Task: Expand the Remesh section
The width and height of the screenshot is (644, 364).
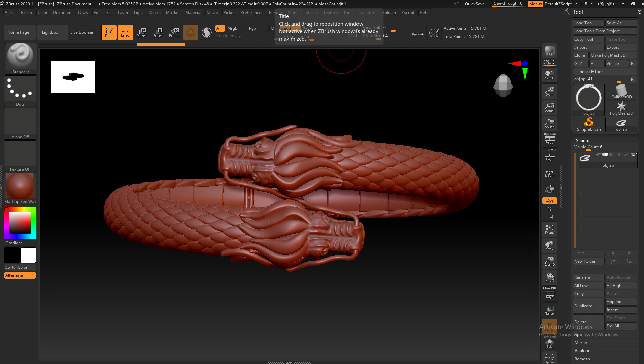Action: coord(582,359)
